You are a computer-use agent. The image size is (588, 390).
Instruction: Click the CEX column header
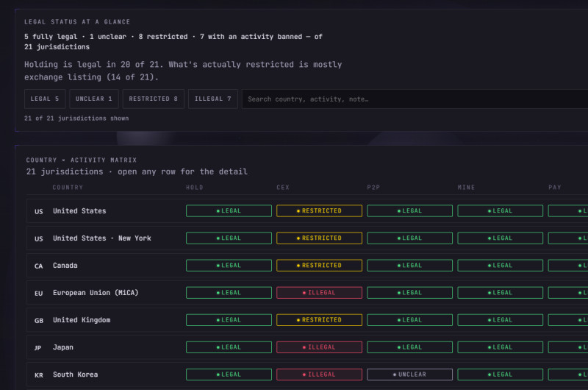[283, 188]
